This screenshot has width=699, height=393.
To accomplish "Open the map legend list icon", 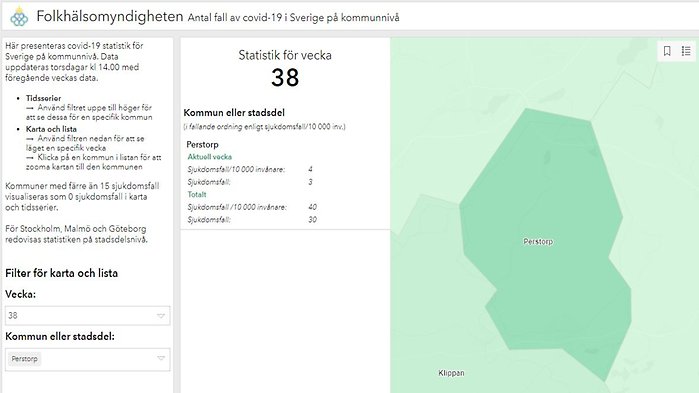I will [x=686, y=51].
